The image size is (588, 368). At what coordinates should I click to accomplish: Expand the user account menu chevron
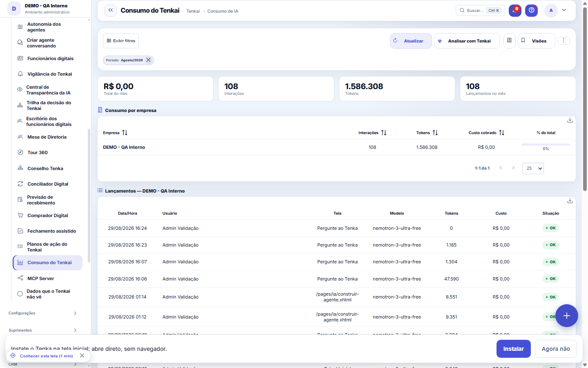click(x=564, y=10)
